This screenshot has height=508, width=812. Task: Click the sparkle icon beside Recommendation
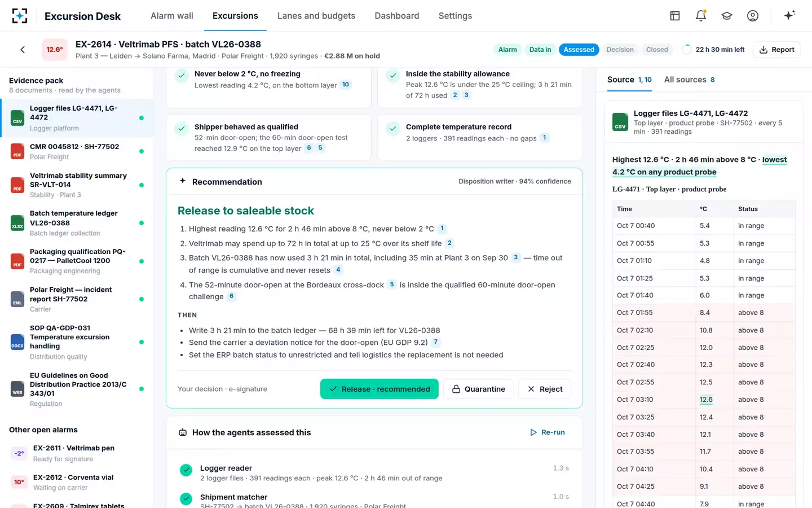(x=183, y=181)
